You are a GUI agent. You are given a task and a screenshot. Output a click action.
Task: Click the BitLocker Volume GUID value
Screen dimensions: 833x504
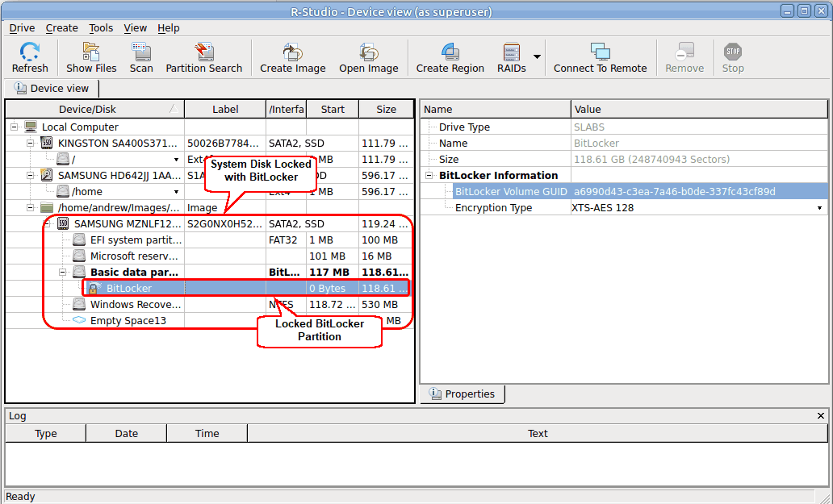[675, 192]
